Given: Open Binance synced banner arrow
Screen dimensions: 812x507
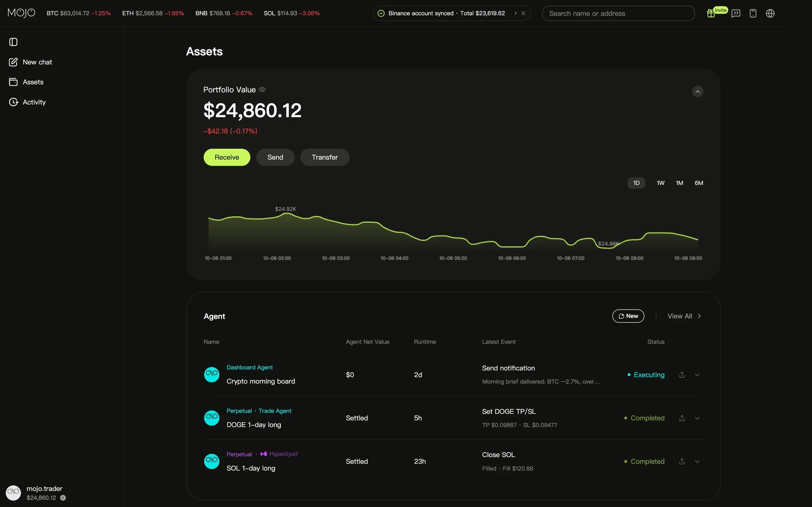Looking at the screenshot, I should pyautogui.click(x=515, y=13).
